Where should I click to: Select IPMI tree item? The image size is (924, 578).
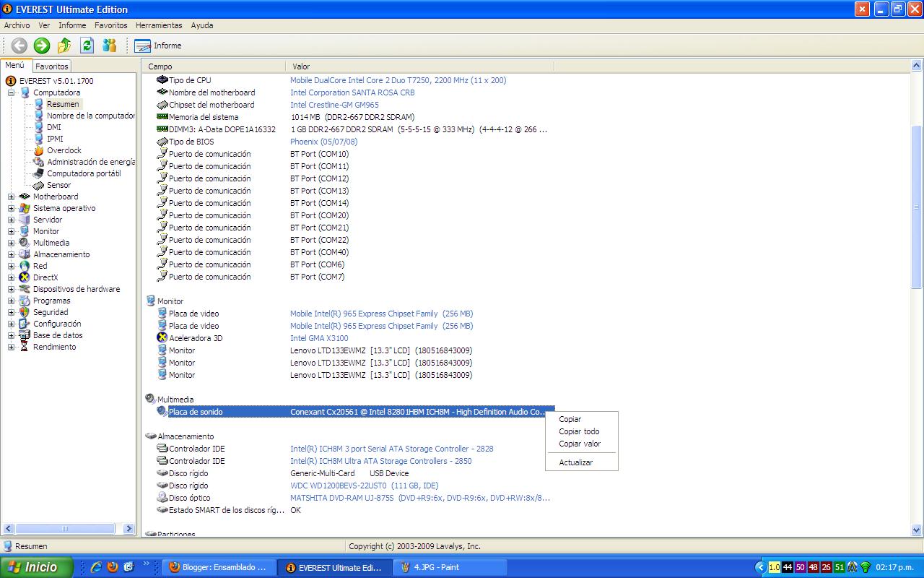coord(55,139)
